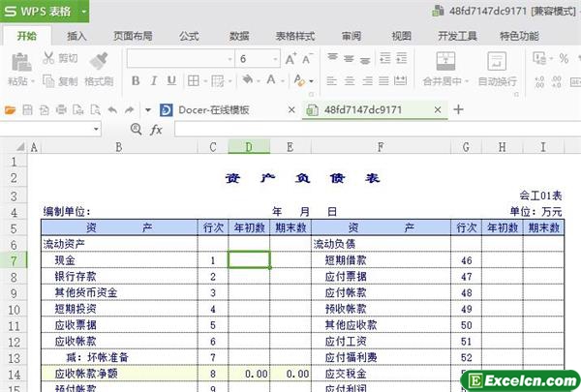Switch to the 插入 ribbon tab

tap(76, 36)
